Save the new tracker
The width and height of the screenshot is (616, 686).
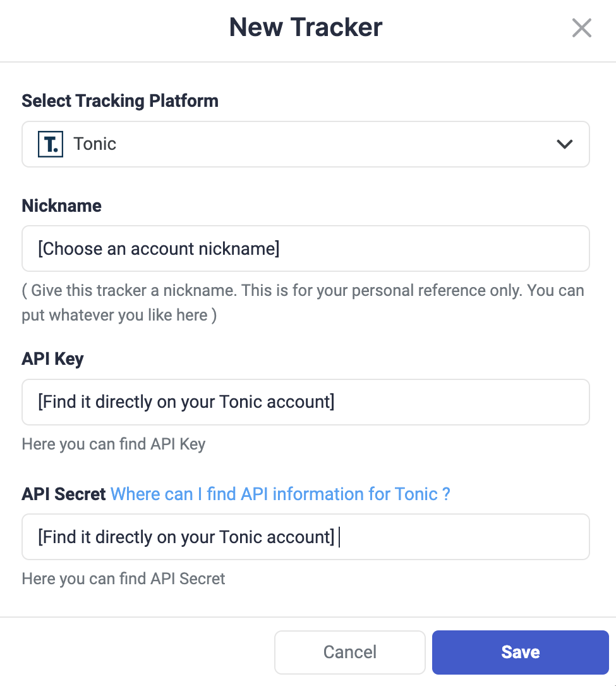click(x=520, y=652)
